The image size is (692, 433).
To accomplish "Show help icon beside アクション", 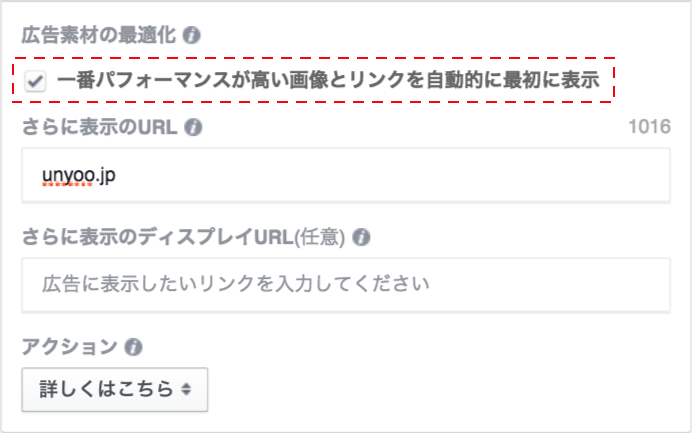I will [x=133, y=347].
